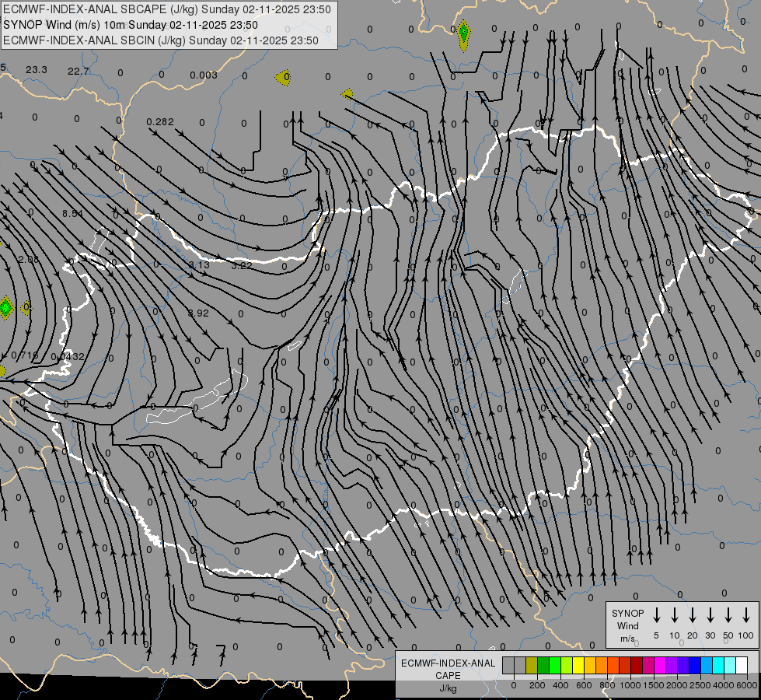
Task: Click the wind legend speed label 100
Action: (x=746, y=635)
